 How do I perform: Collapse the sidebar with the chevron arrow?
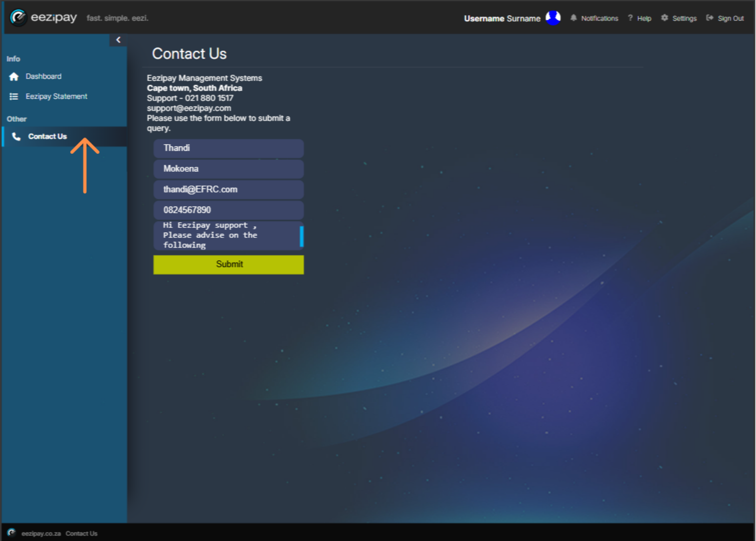118,40
